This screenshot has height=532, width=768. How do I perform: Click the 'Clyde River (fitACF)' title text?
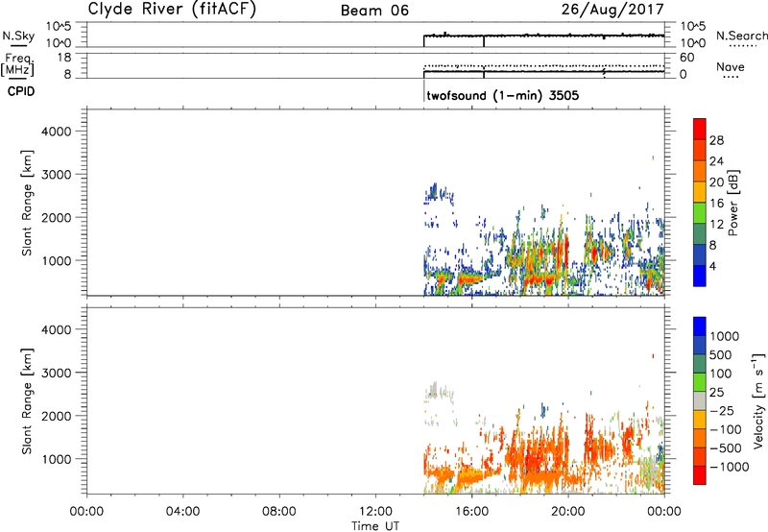[172, 9]
